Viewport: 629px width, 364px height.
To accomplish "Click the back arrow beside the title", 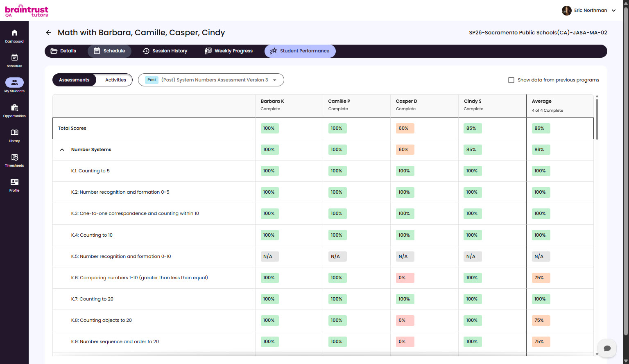I will (x=49, y=32).
